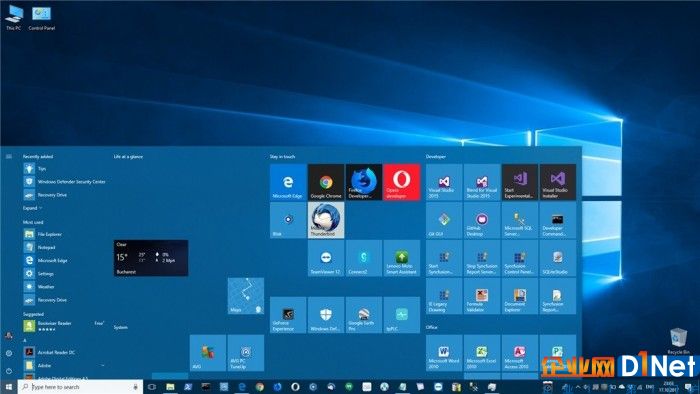
Task: Launch the Microsoft Word 2010 tile
Action: click(x=444, y=353)
